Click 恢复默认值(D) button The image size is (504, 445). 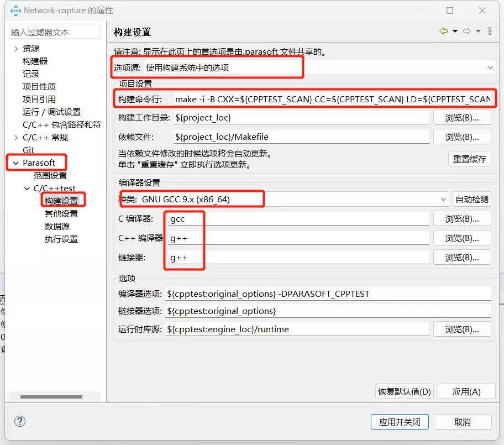(x=405, y=391)
